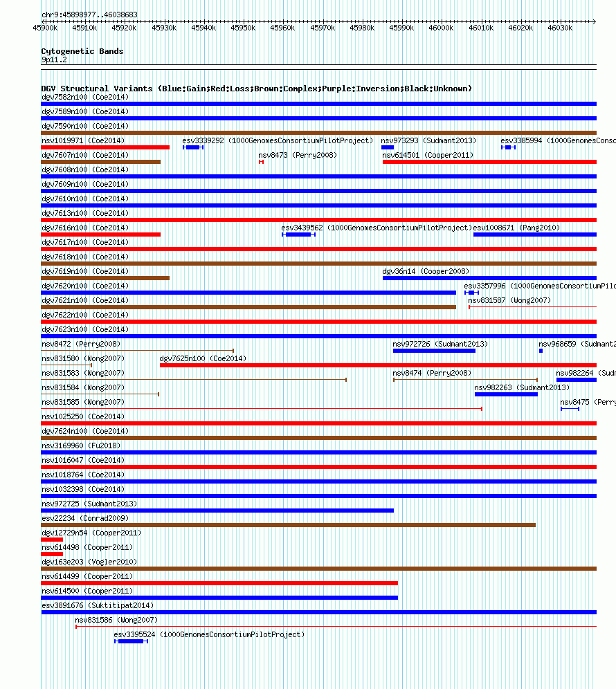
Task: Click the brown bar under esv22234
Action: click(x=288, y=524)
